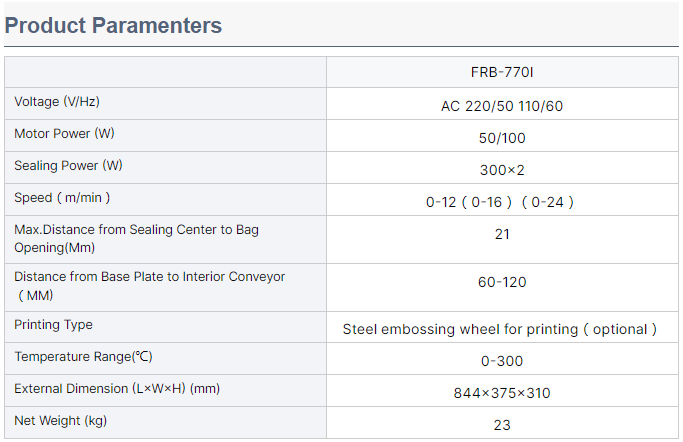The image size is (683, 442).
Task: Click the Motor Power (W) label
Action: [x=68, y=134]
